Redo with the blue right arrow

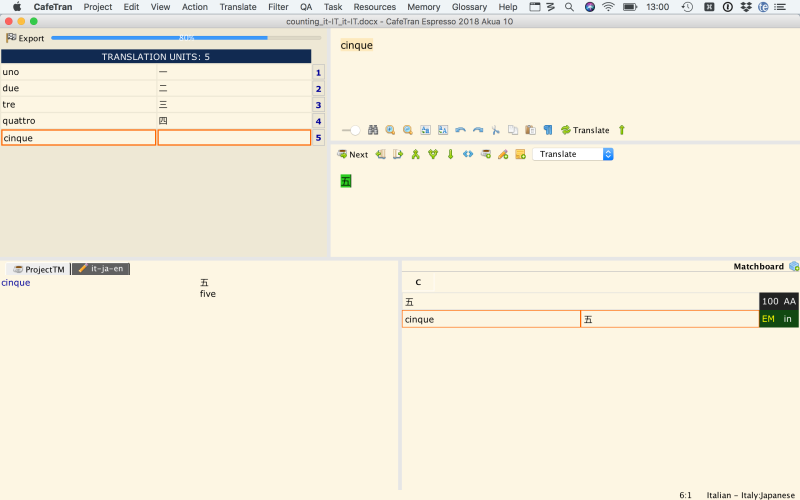[x=478, y=130]
